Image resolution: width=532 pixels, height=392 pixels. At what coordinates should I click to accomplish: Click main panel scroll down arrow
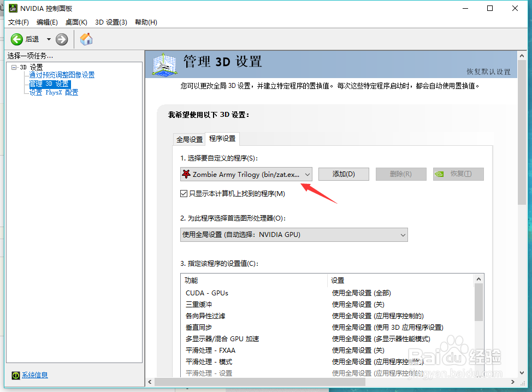click(x=522, y=373)
